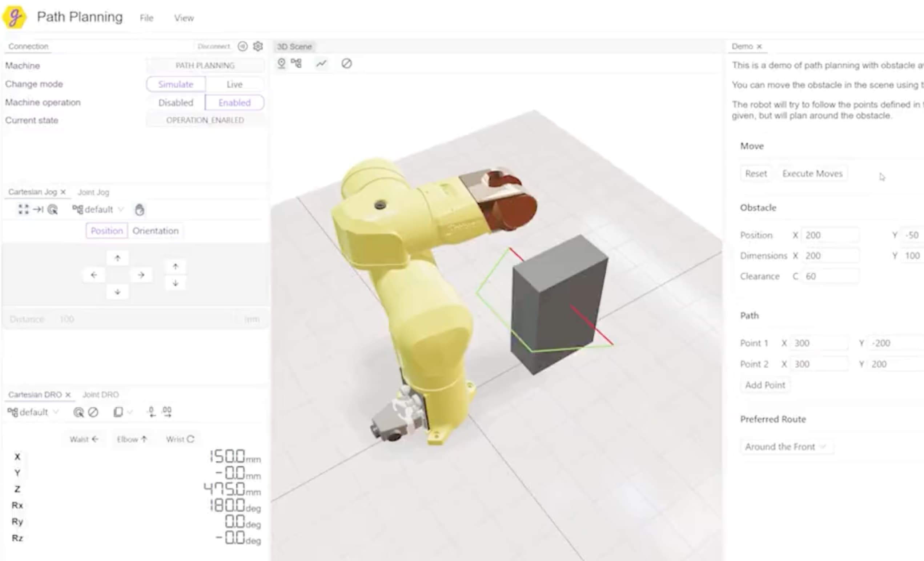The height and width of the screenshot is (561, 924).
Task: Expand the Cartesian Jog default frame dropdown
Action: pyautogui.click(x=98, y=210)
